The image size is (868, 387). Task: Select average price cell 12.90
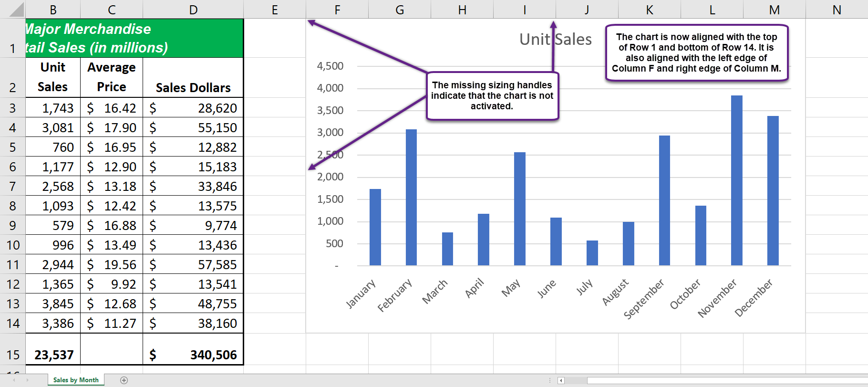click(x=112, y=167)
